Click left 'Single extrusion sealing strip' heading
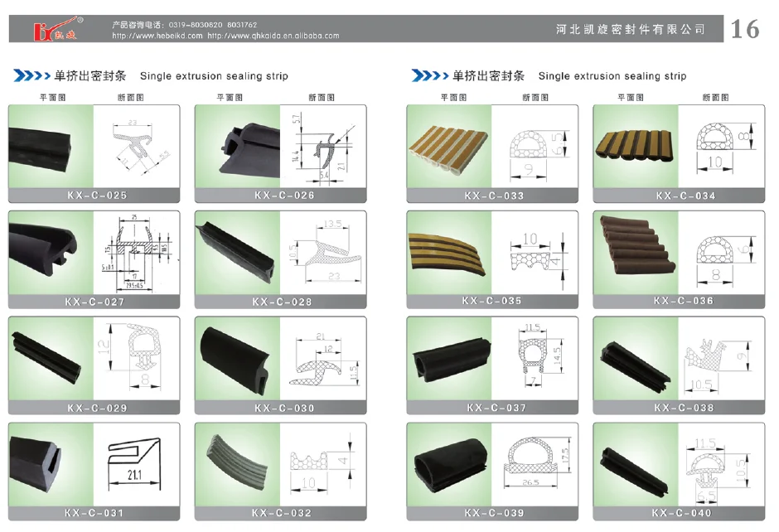The image size is (779, 532). [214, 76]
